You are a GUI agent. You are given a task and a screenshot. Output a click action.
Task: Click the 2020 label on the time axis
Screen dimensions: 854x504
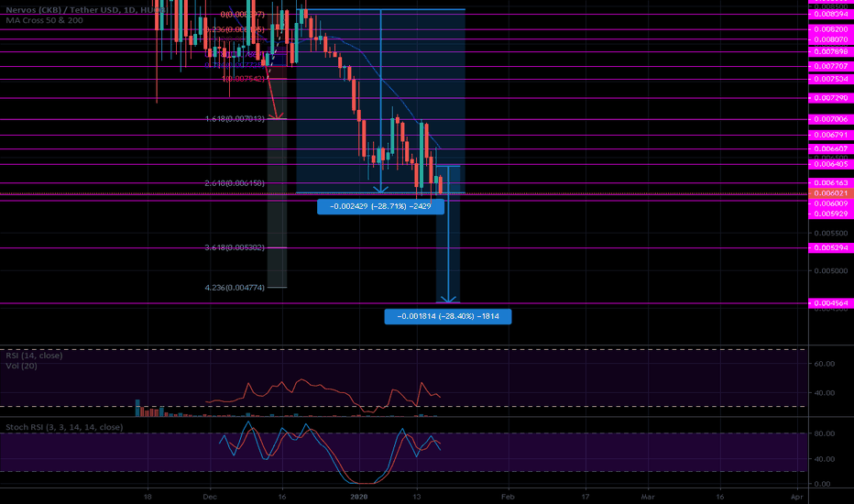(359, 497)
